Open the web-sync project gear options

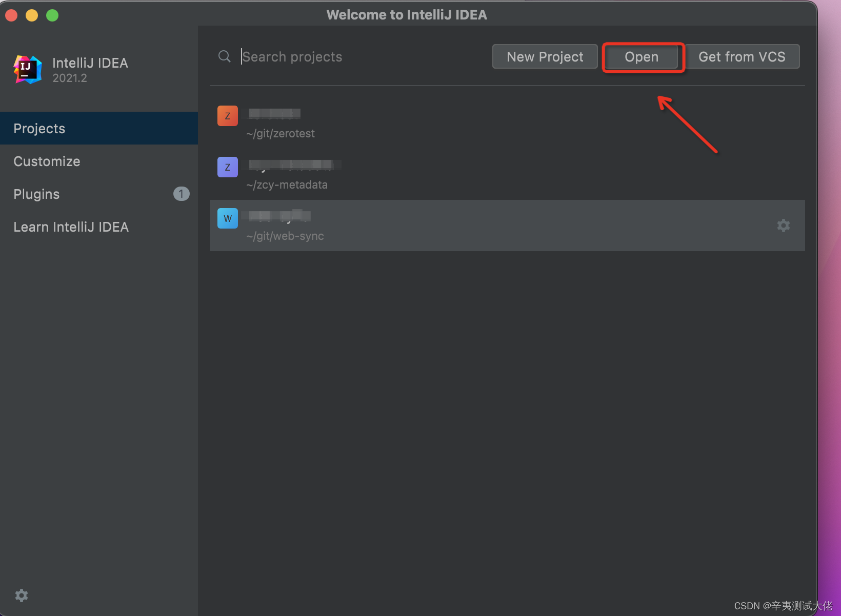(x=783, y=225)
